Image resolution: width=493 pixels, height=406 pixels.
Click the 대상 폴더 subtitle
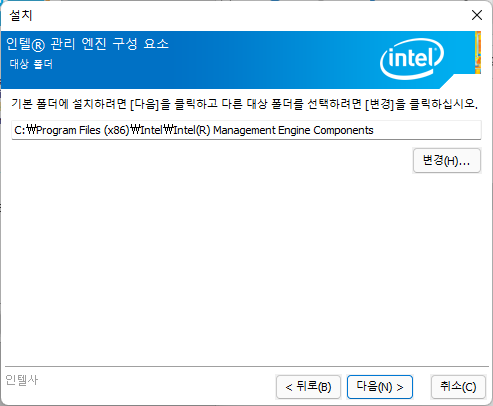(x=31, y=64)
